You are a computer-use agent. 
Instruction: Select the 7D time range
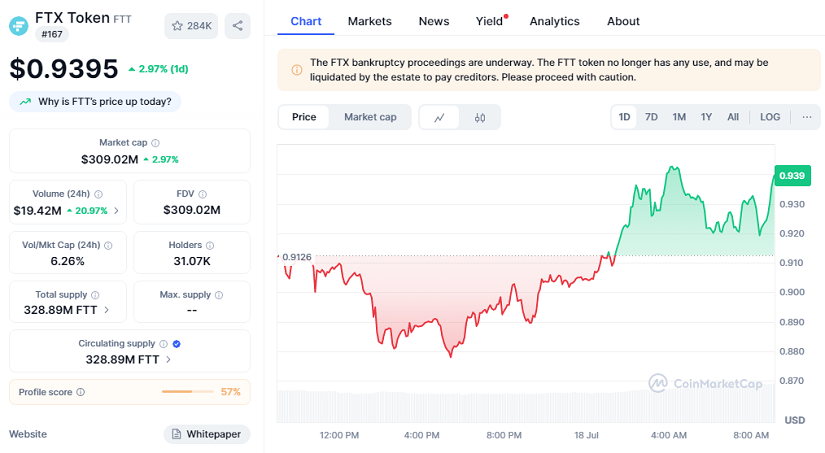click(x=651, y=117)
